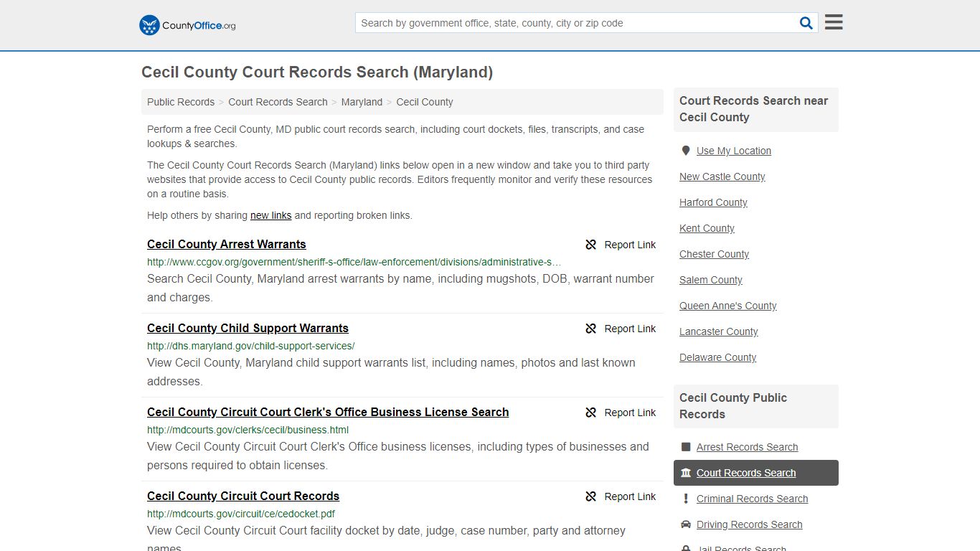Open the new links hyperlink
980x551 pixels.
coord(270,215)
